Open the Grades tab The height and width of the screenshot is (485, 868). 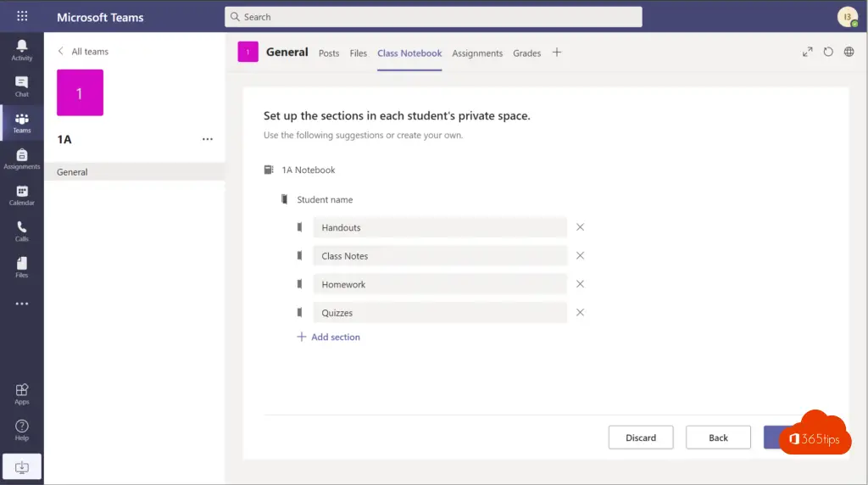pyautogui.click(x=526, y=53)
